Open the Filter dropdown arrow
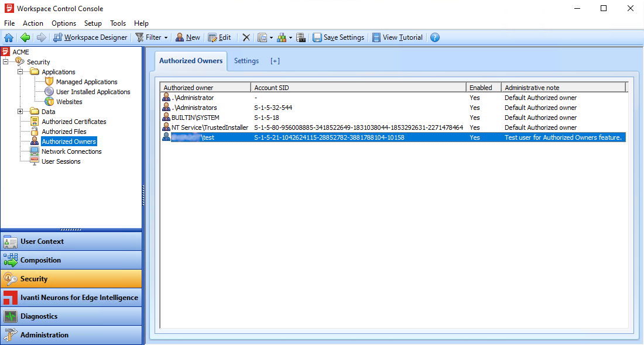This screenshot has width=644, height=345. pos(166,38)
